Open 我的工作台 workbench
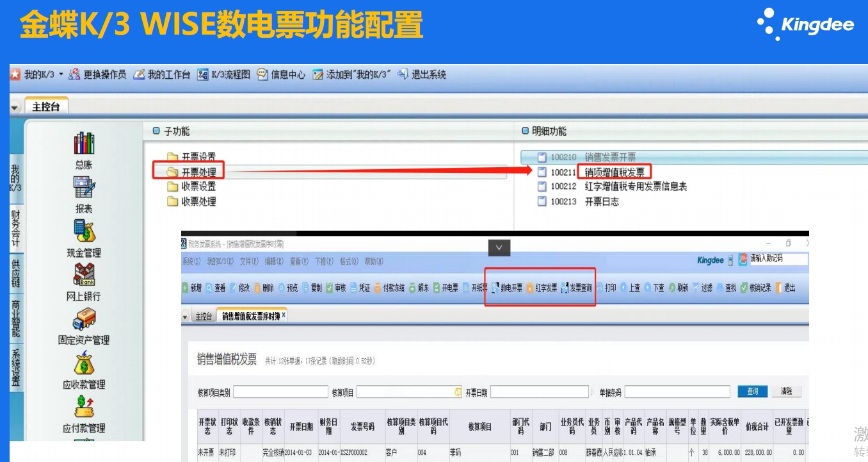This screenshot has width=868, height=462. pos(162,74)
